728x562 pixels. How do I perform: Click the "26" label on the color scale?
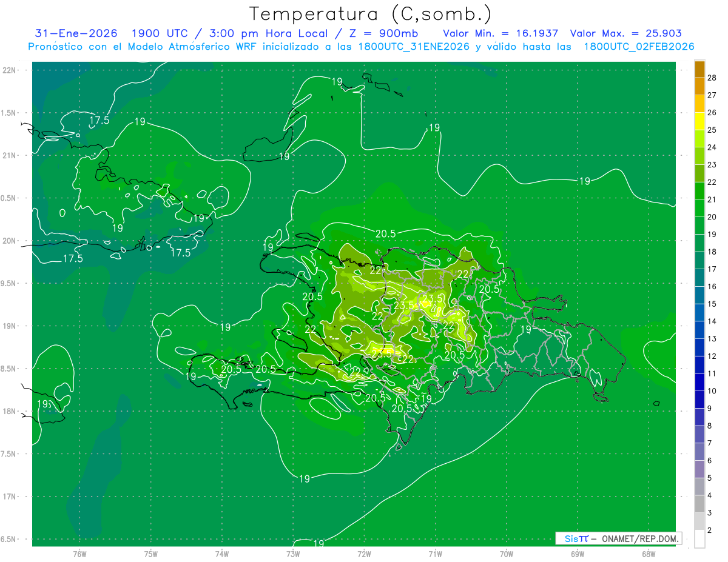point(712,113)
